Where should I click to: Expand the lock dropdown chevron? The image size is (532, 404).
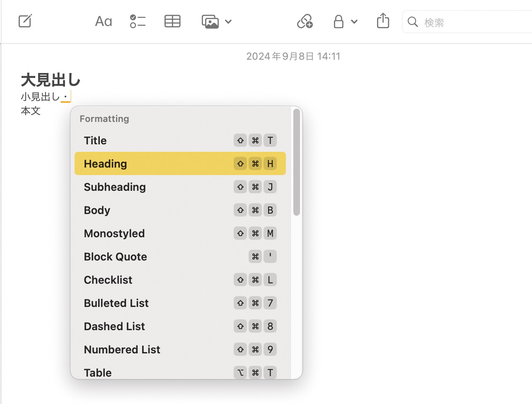click(x=354, y=22)
